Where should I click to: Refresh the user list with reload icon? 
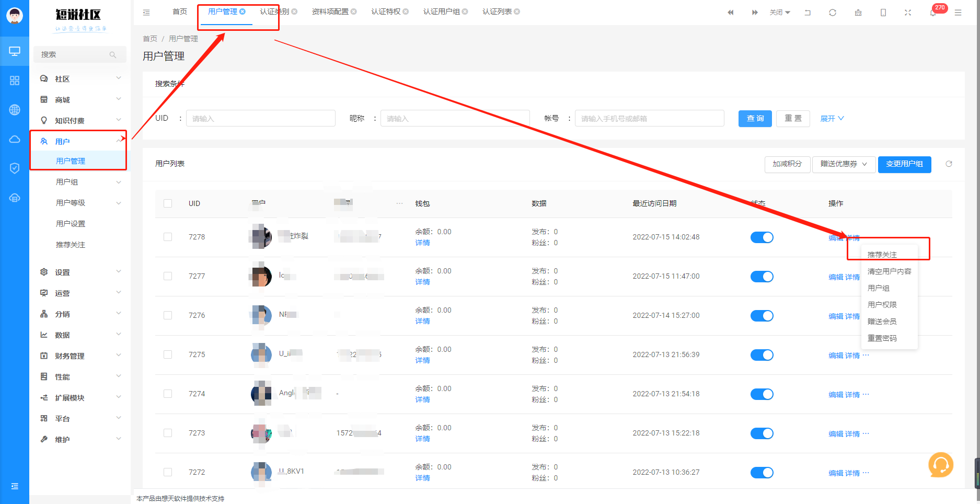pyautogui.click(x=949, y=164)
